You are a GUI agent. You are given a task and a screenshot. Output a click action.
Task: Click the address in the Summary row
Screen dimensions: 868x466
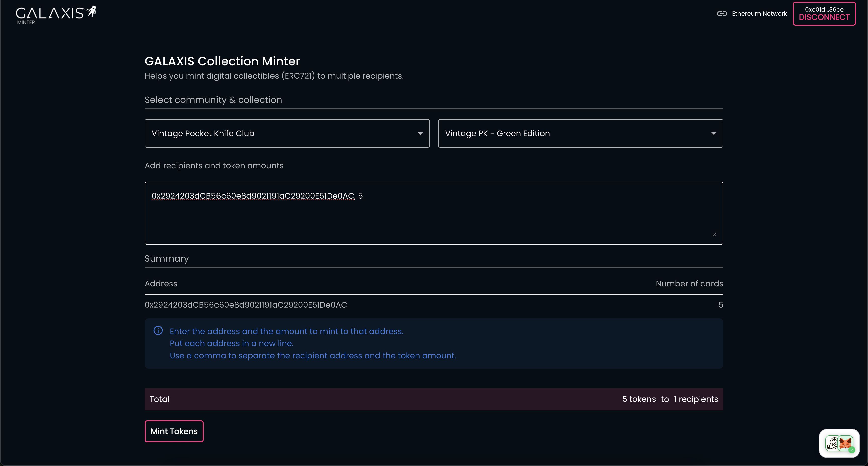[246, 305]
